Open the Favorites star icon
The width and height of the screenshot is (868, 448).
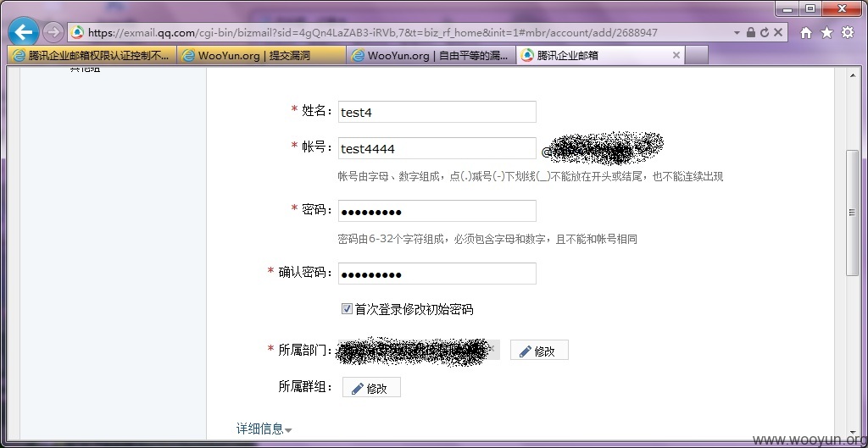826,33
